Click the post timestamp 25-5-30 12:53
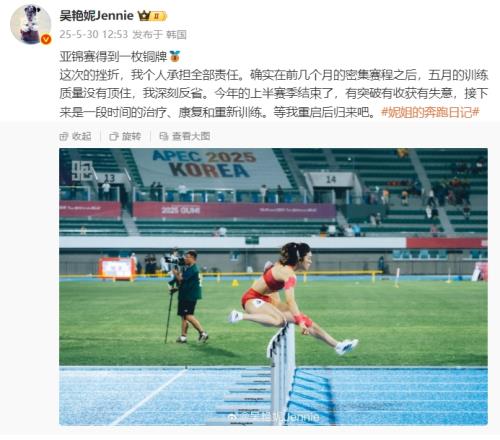 click(x=94, y=34)
